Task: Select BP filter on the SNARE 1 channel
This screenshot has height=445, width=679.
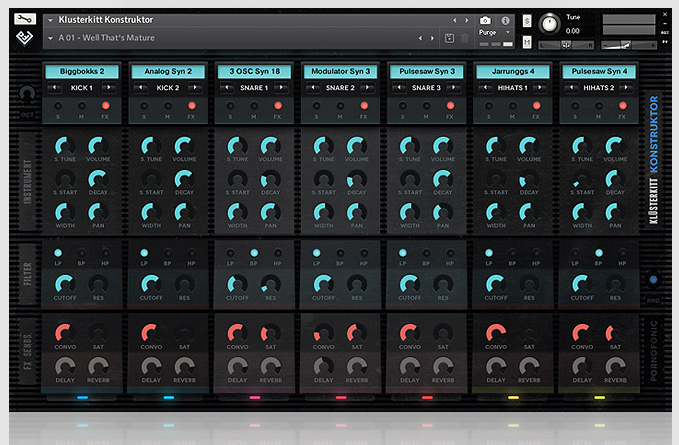Action: click(x=254, y=253)
